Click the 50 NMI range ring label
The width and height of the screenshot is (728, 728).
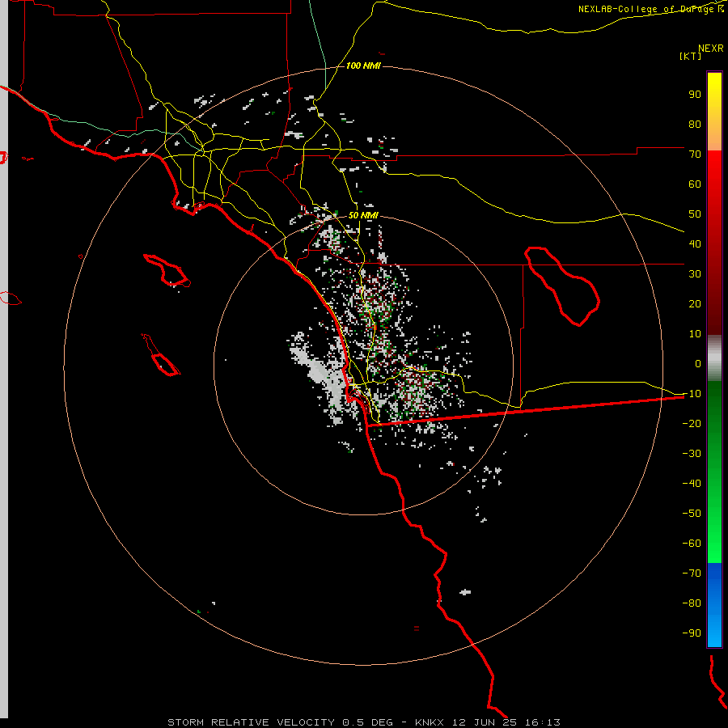363,215
